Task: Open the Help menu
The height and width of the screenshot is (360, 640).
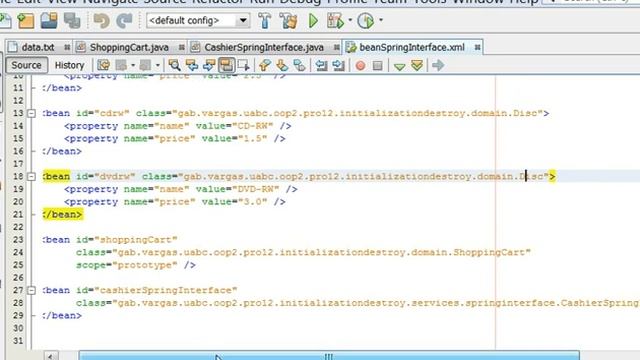Action: [523, 2]
